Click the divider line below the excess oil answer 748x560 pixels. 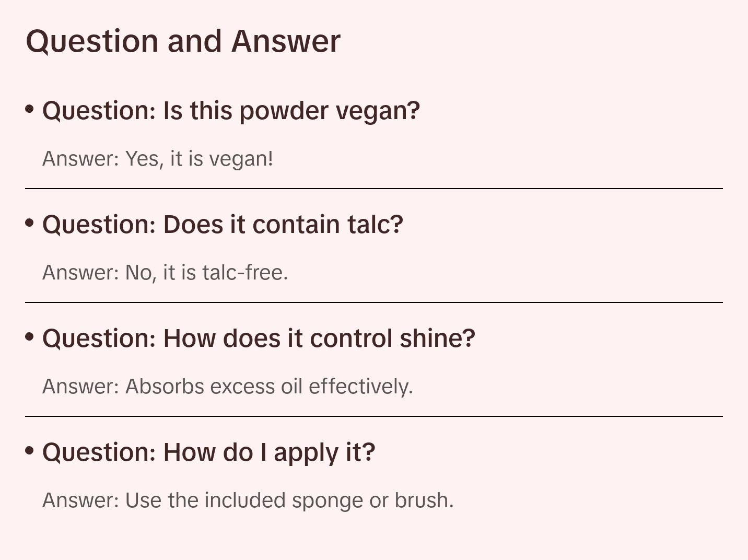point(374,416)
